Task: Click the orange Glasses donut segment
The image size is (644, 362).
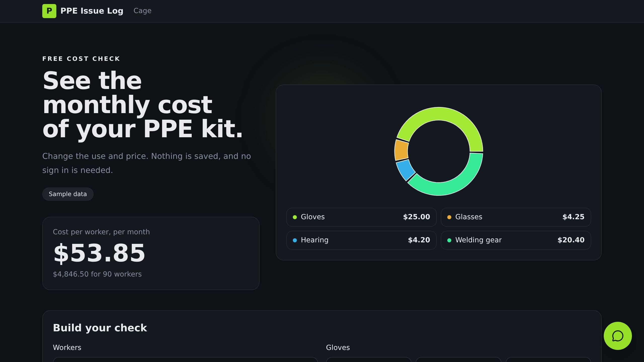Action: point(401,150)
